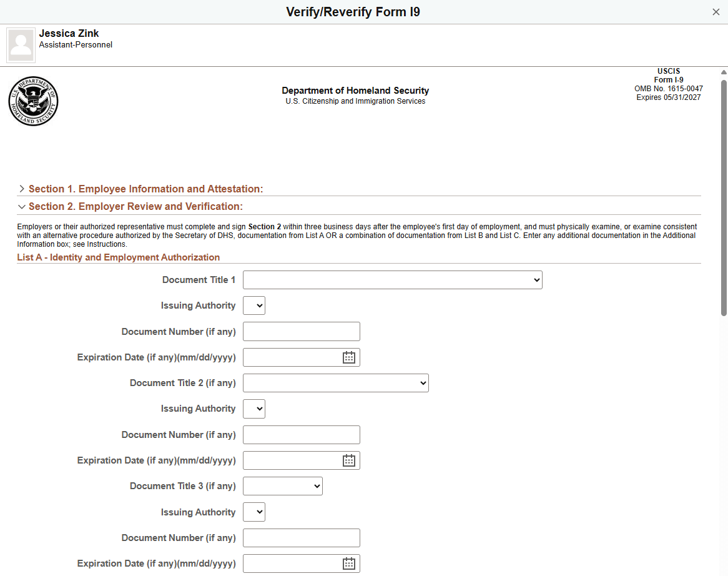The width and height of the screenshot is (728, 576).
Task: Click the List A section heading
Action: 119,257
